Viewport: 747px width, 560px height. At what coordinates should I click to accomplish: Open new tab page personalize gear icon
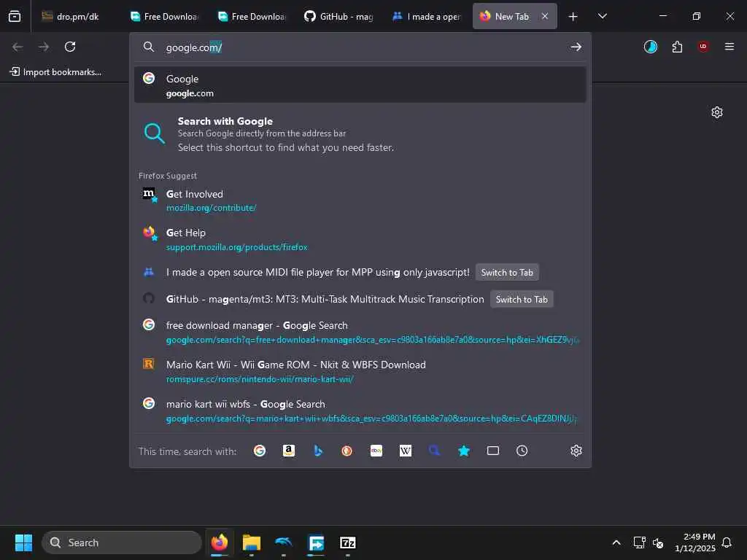pos(716,112)
